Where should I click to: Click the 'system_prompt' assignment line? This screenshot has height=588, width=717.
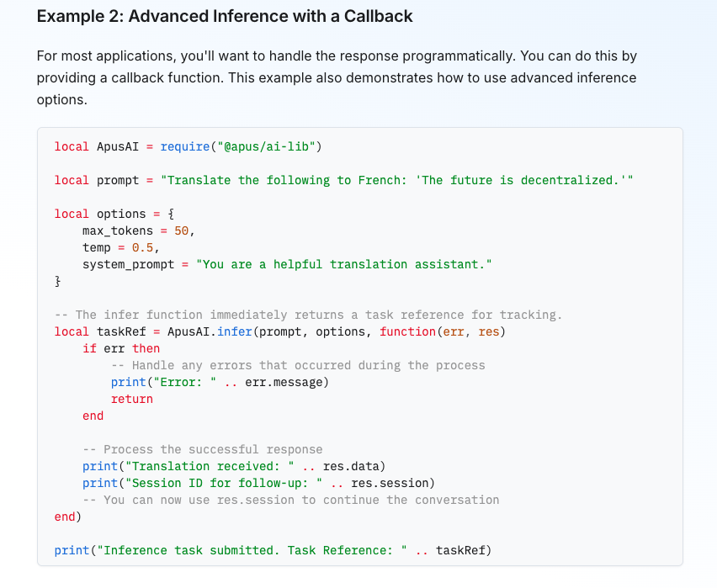click(287, 265)
